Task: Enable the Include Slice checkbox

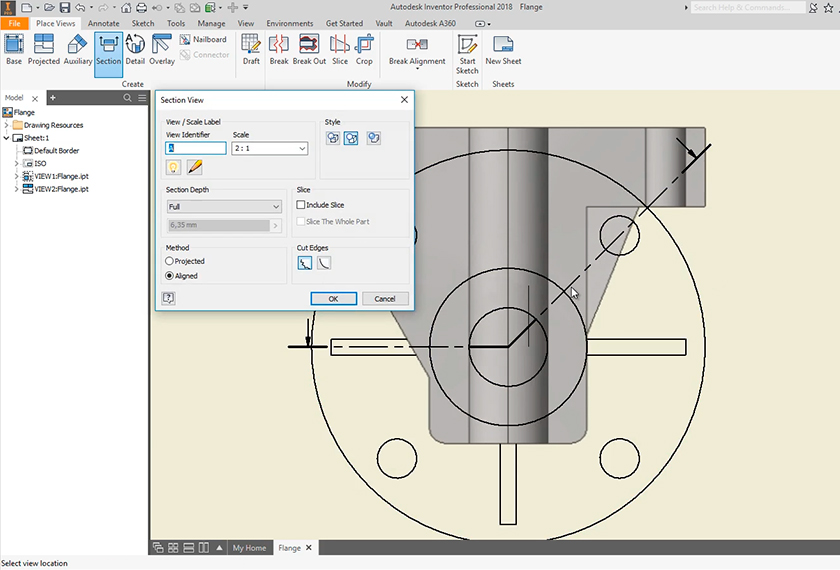Action: pos(301,205)
